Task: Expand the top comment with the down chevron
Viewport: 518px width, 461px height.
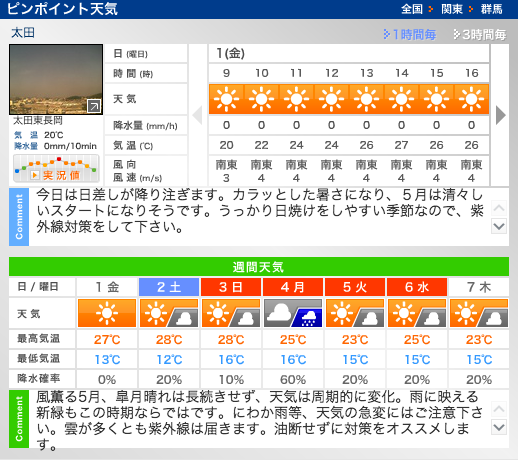Action: [x=499, y=226]
